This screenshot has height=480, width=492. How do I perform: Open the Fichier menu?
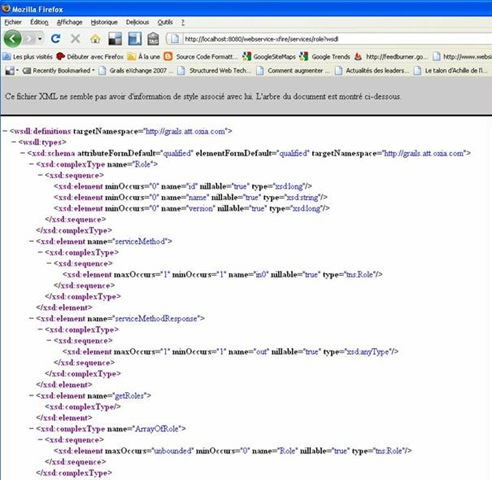click(x=13, y=22)
